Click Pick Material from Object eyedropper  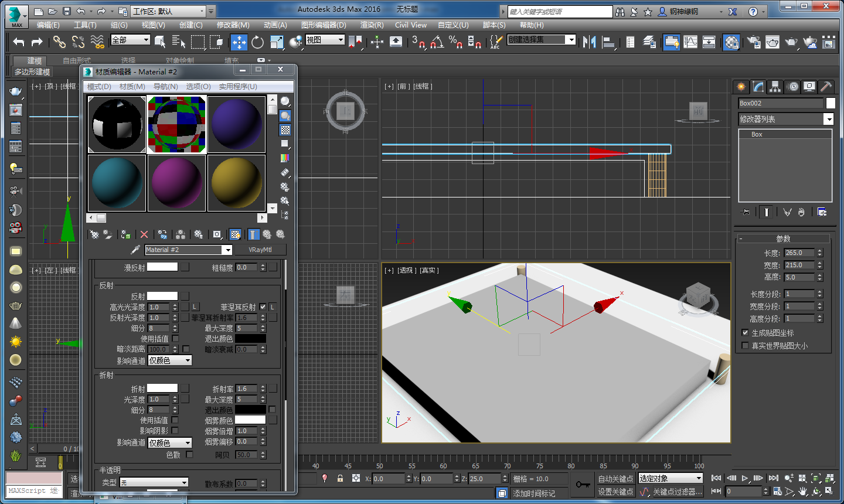(x=135, y=250)
